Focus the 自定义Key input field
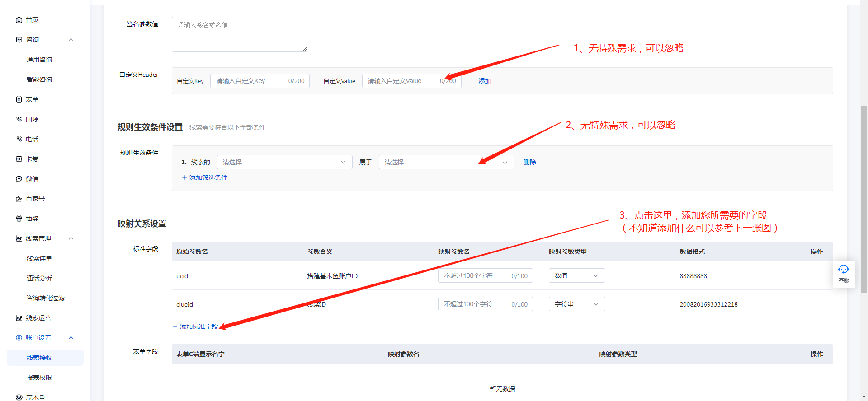Image resolution: width=868 pixels, height=401 pixels. pos(260,81)
